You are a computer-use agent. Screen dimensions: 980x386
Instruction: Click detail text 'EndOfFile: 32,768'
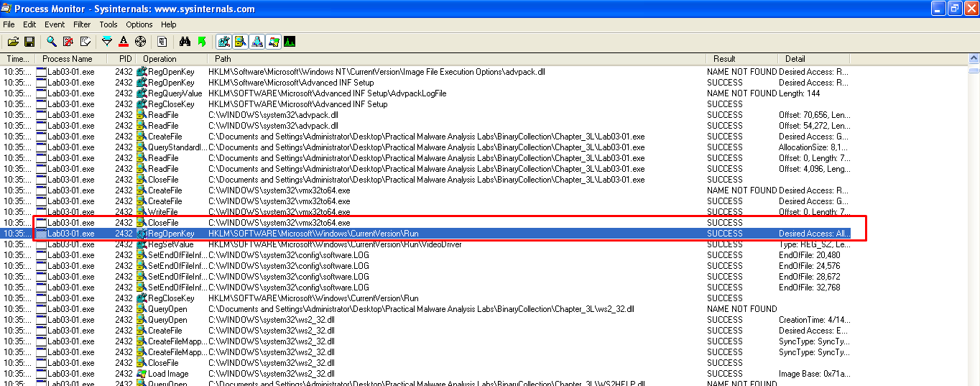point(809,288)
